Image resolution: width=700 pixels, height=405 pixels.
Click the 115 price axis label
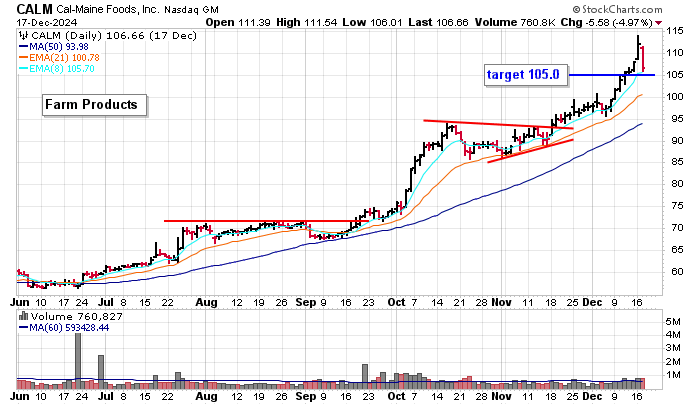[x=675, y=31]
